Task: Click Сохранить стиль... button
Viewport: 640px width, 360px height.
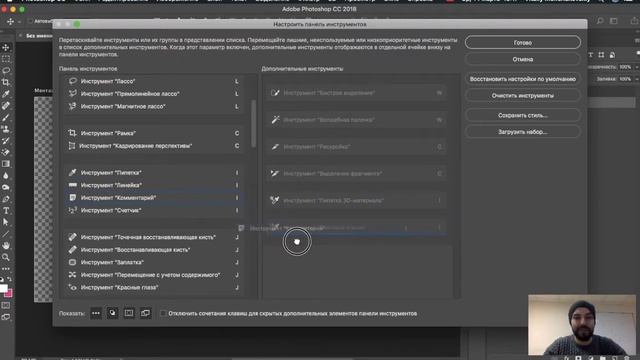Action: pyautogui.click(x=522, y=115)
